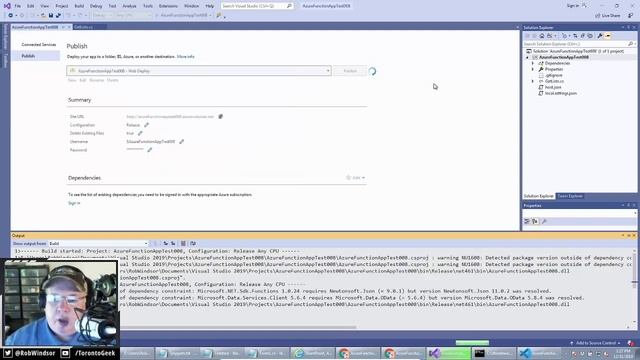Click Home icon in Solution Explorer toolbar
The height and width of the screenshot is (360, 640).
click(542, 36)
